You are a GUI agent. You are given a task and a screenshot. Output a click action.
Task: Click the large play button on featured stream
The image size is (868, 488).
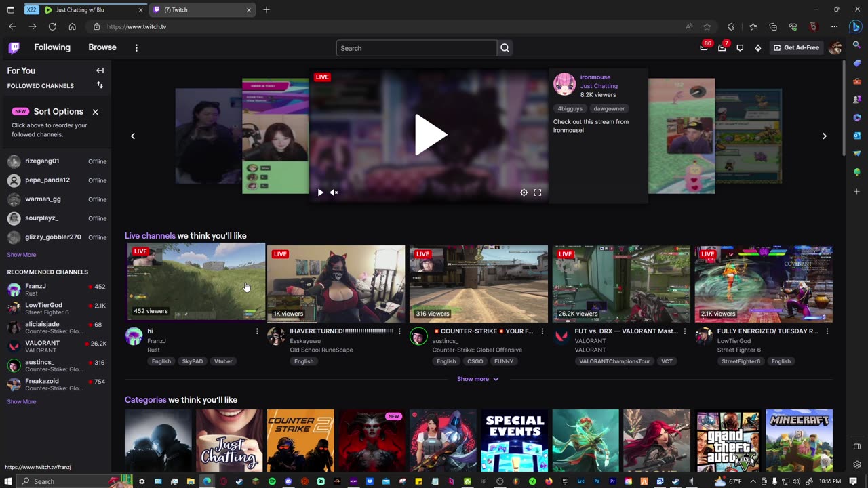430,135
